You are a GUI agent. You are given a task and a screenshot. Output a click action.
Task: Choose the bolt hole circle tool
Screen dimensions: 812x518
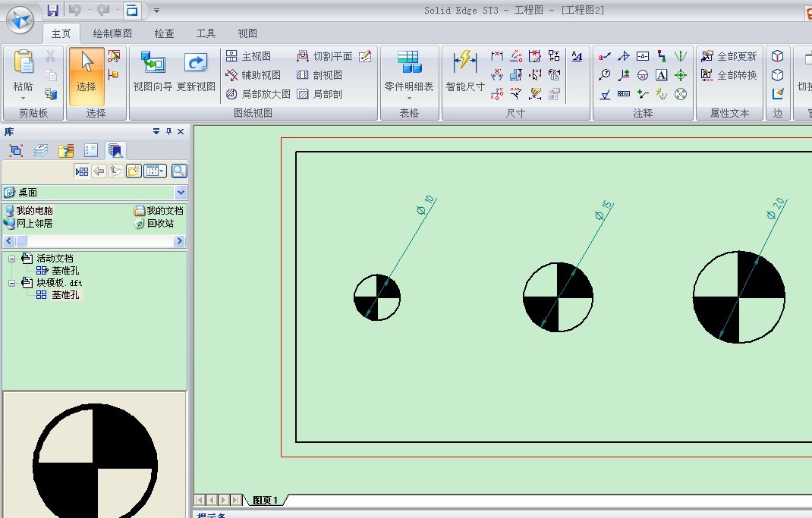tap(681, 94)
